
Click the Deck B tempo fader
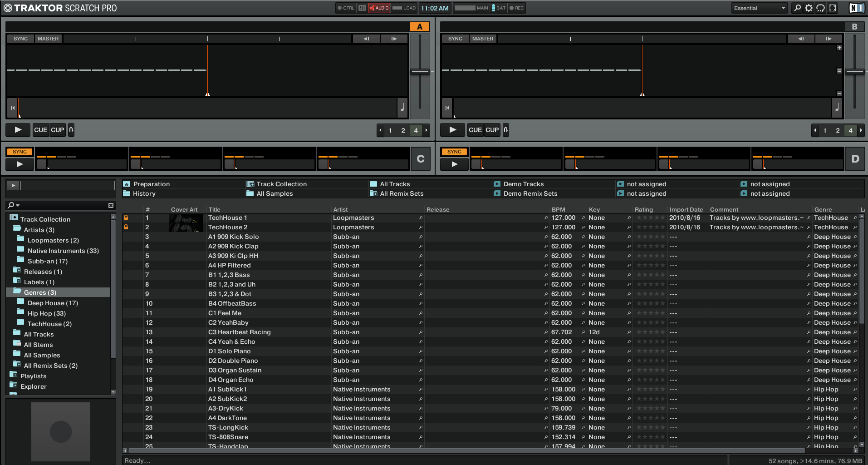855,72
